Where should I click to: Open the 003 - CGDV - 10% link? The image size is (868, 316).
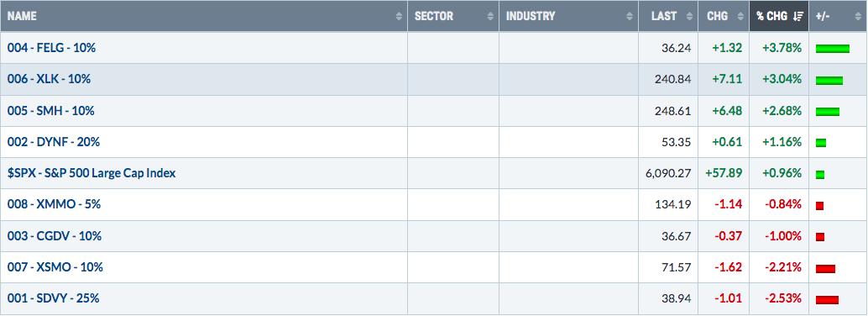55,235
